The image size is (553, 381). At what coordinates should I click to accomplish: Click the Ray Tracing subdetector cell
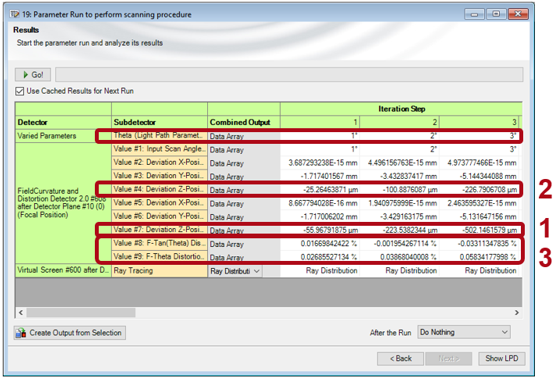159,271
